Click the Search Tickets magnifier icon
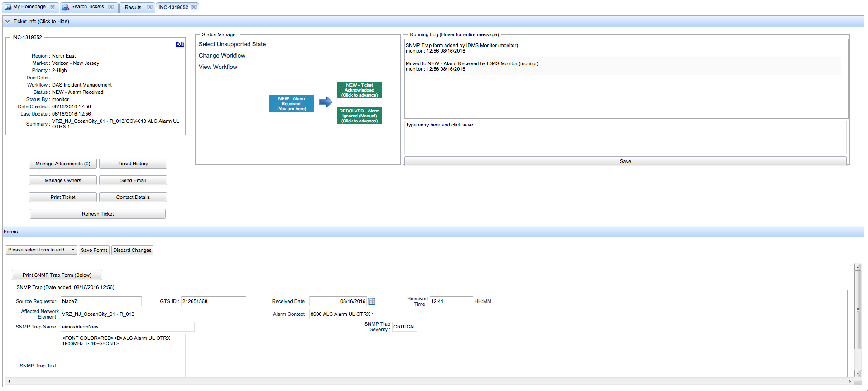This screenshot has width=868, height=391. 66,7
